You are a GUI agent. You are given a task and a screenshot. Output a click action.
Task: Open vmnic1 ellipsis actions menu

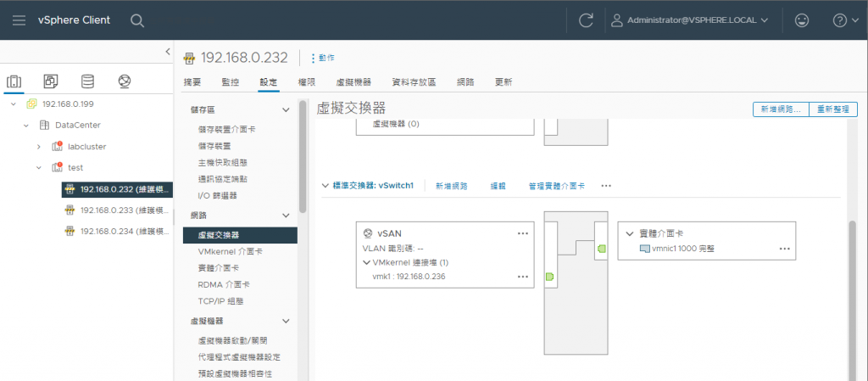pyautogui.click(x=784, y=249)
